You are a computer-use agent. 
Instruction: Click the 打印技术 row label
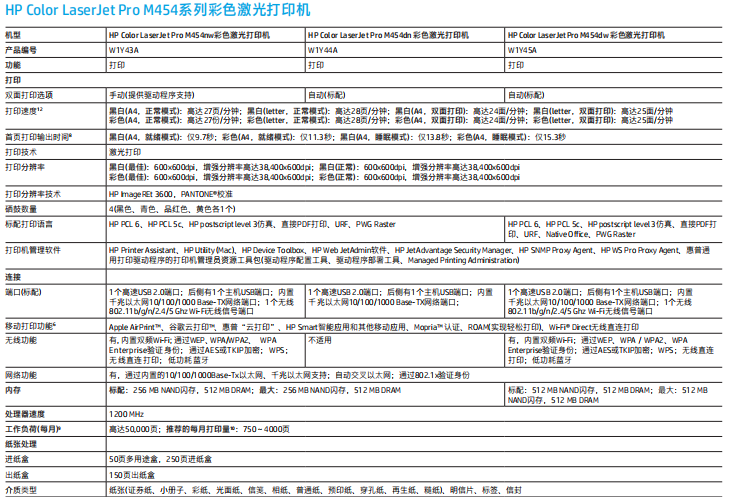coord(21,152)
